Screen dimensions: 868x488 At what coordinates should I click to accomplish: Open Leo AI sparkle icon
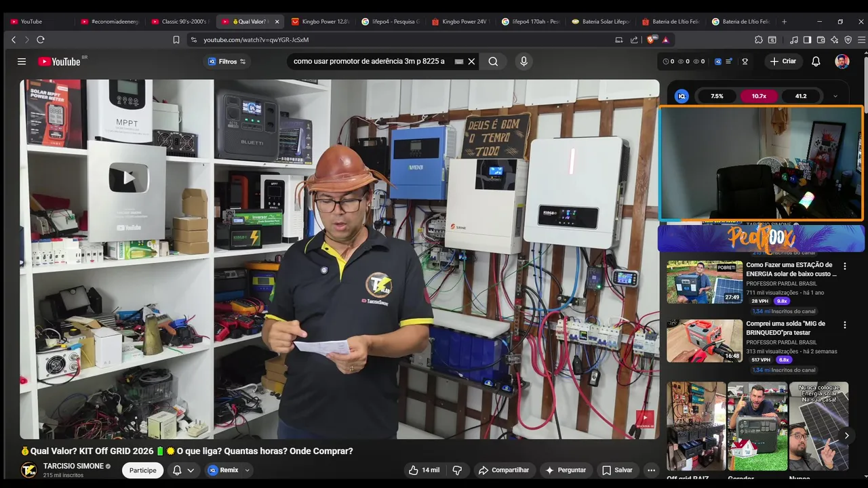coord(834,40)
